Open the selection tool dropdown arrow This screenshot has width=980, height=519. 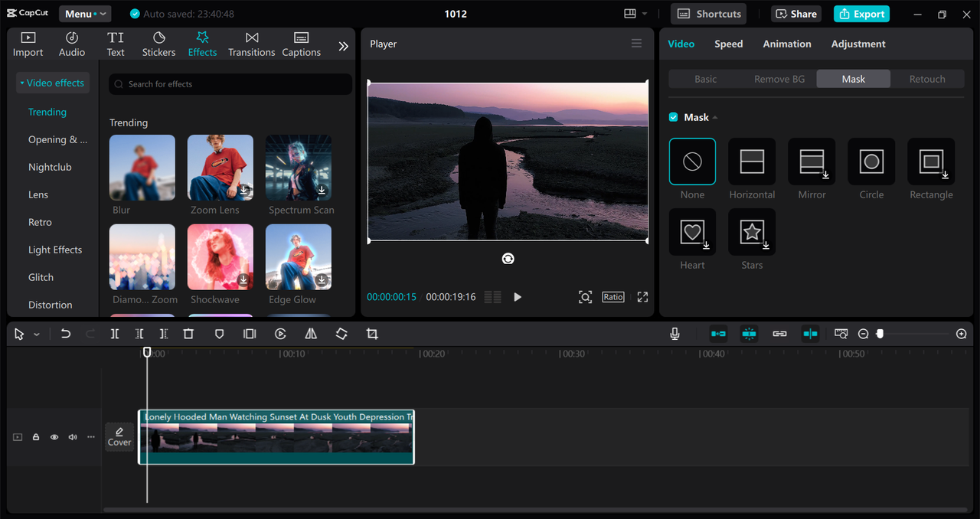pos(37,335)
